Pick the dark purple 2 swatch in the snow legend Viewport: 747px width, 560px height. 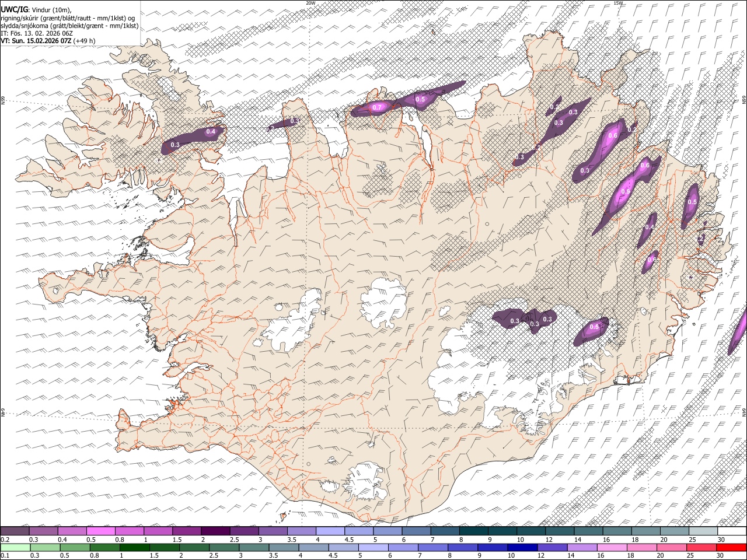click(215, 531)
